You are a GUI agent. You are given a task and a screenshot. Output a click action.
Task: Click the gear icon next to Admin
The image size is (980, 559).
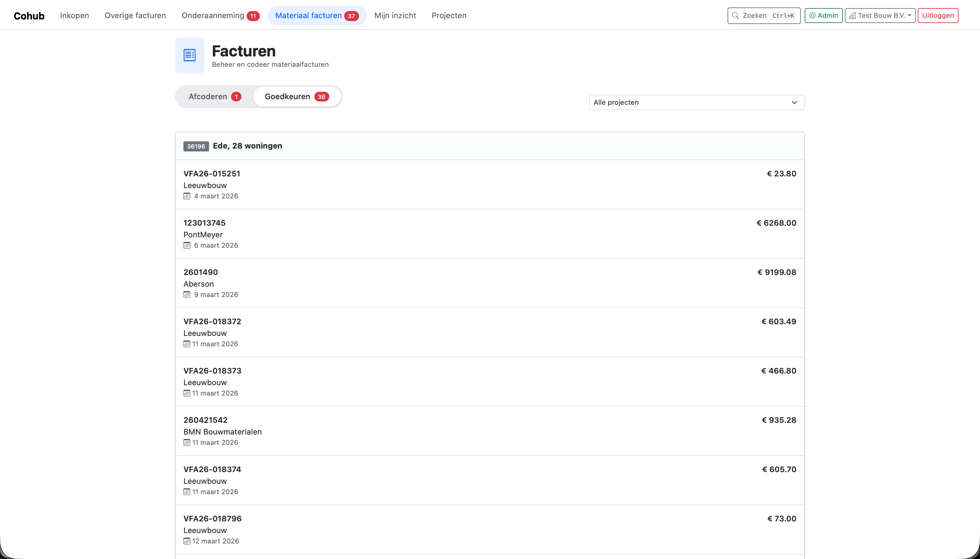click(x=812, y=15)
